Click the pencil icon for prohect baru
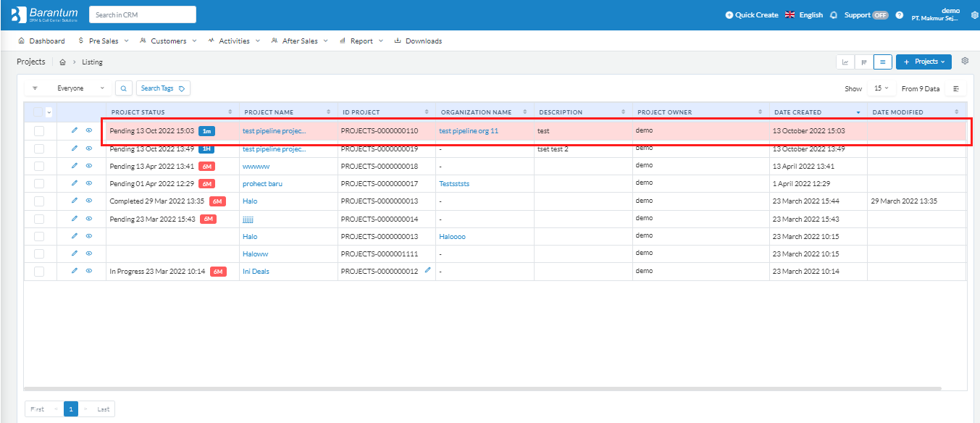Screen dimensions: 980x423 [x=74, y=183]
